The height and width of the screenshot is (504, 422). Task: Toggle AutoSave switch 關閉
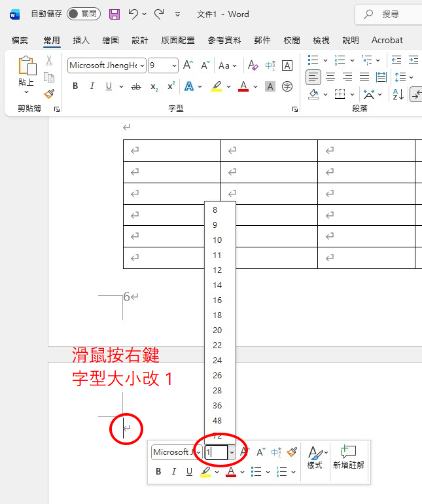tap(84, 14)
